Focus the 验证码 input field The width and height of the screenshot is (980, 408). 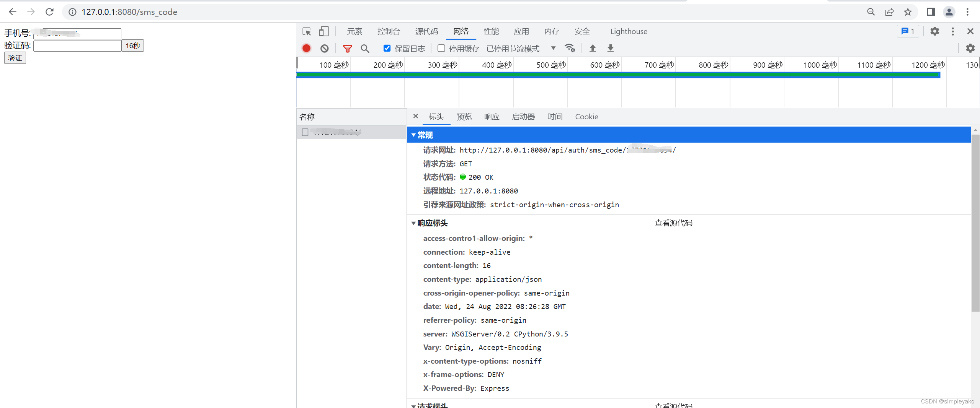coord(77,46)
